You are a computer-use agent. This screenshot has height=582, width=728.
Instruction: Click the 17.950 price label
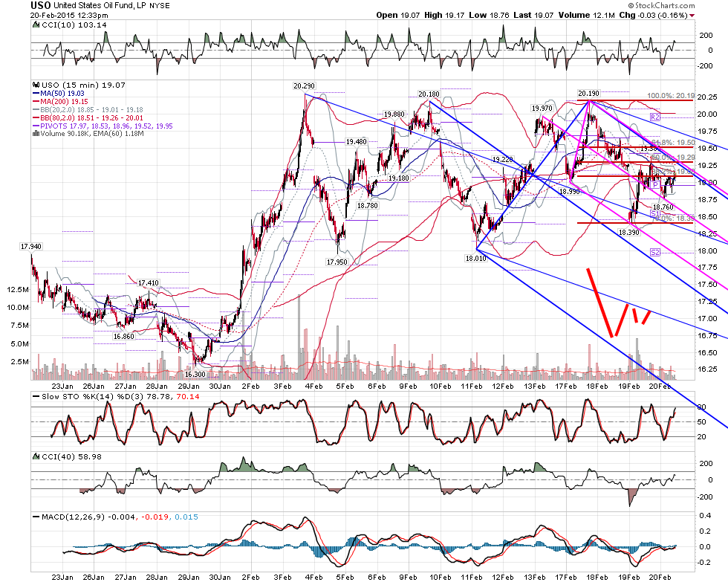337,262
